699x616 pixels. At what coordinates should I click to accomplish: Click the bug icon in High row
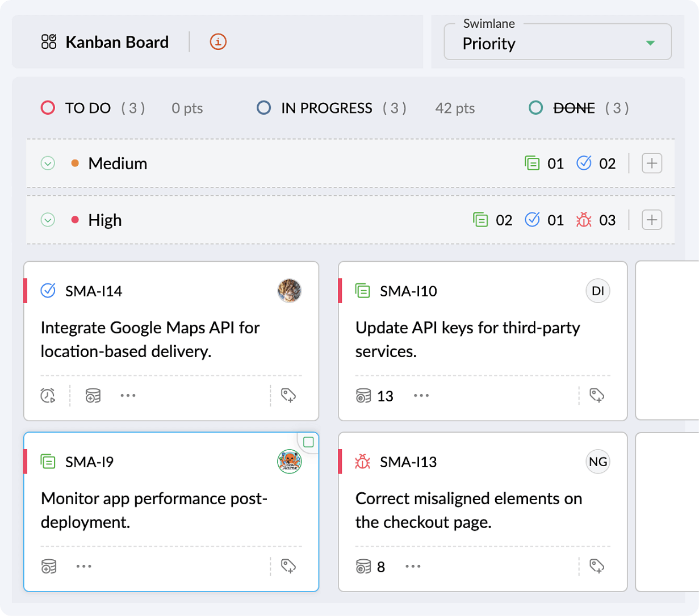pos(584,220)
